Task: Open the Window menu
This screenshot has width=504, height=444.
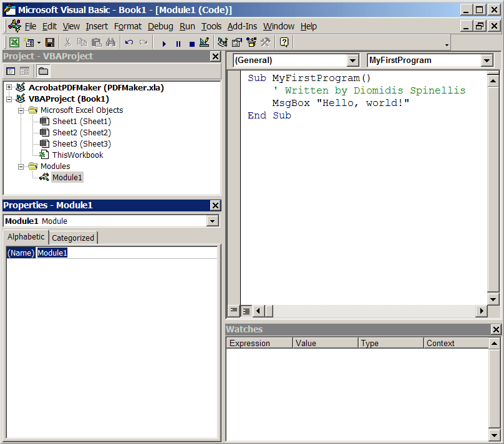Action: pyautogui.click(x=279, y=26)
